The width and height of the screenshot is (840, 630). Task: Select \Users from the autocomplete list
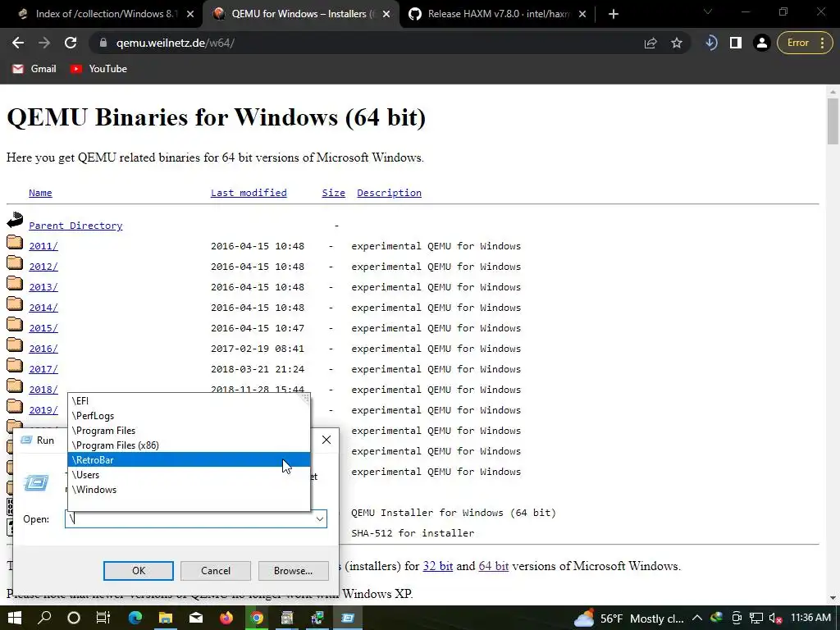point(189,475)
